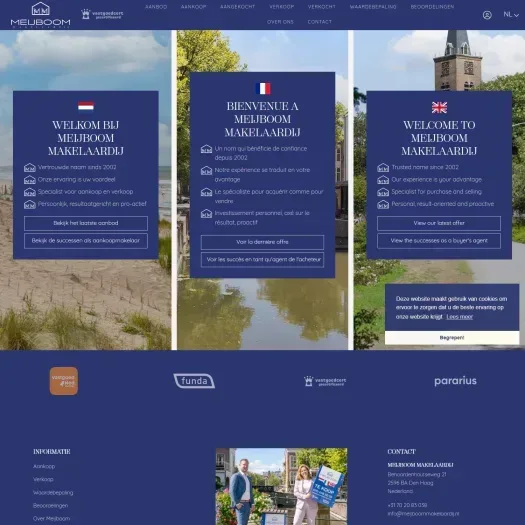Click house icon beside 'Vertrouwde naam sinds 2002'
The width and height of the screenshot is (525, 525).
[30, 167]
